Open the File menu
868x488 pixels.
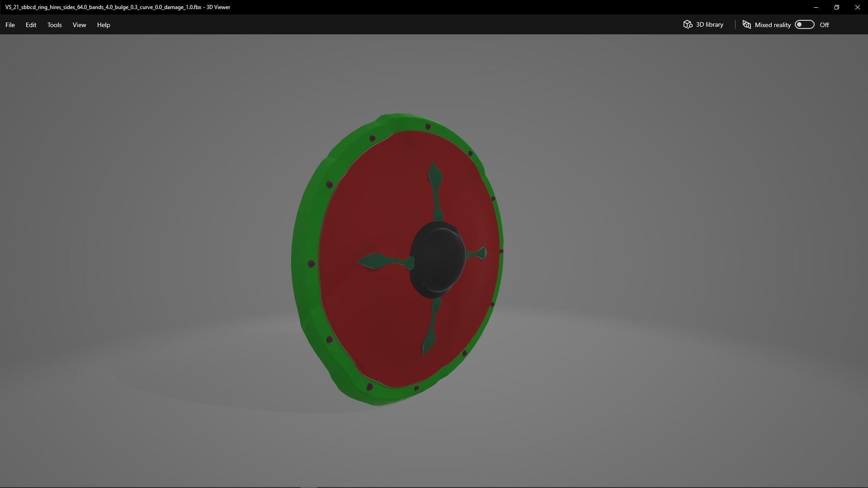pyautogui.click(x=10, y=25)
